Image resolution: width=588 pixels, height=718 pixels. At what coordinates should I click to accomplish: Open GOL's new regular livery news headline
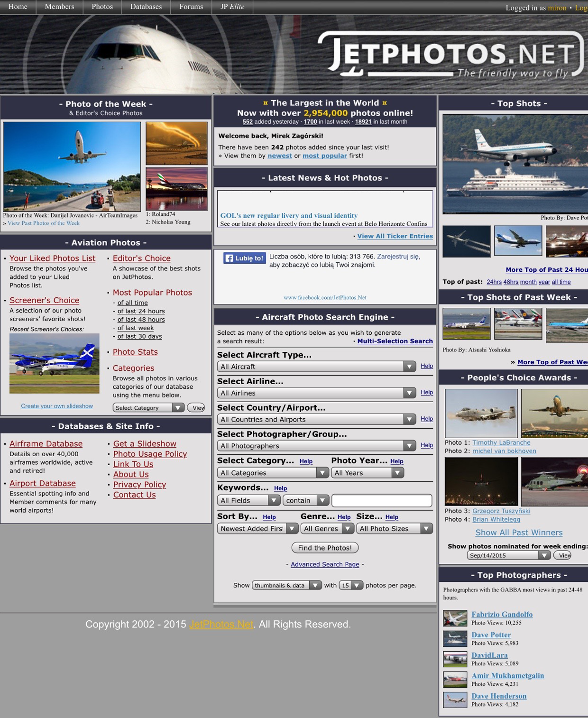tap(289, 215)
